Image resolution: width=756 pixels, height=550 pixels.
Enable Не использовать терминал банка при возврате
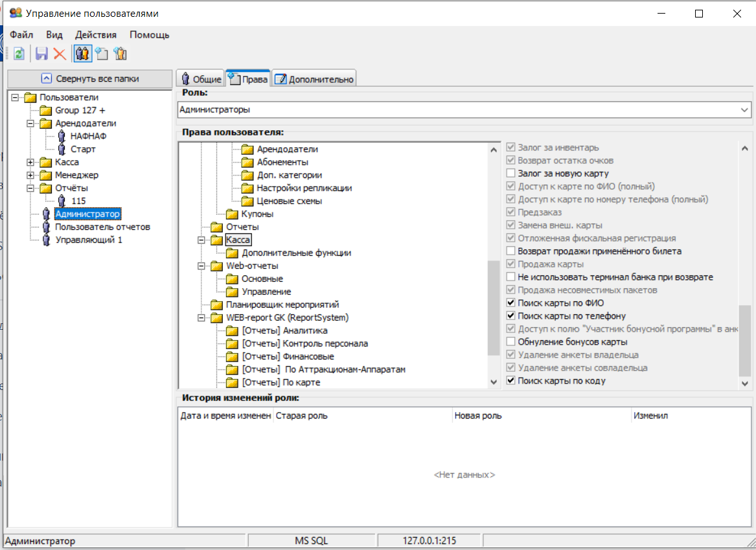click(510, 277)
